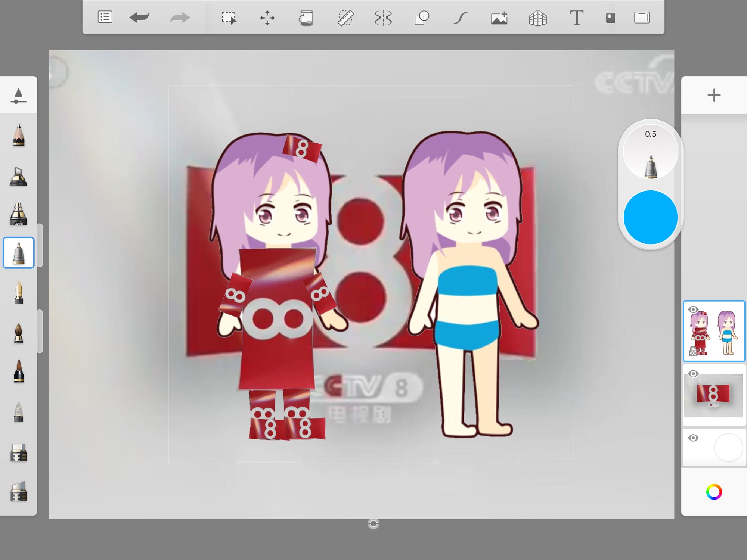The image size is (747, 560).
Task: Add a new layer with plus button
Action: 714,95
